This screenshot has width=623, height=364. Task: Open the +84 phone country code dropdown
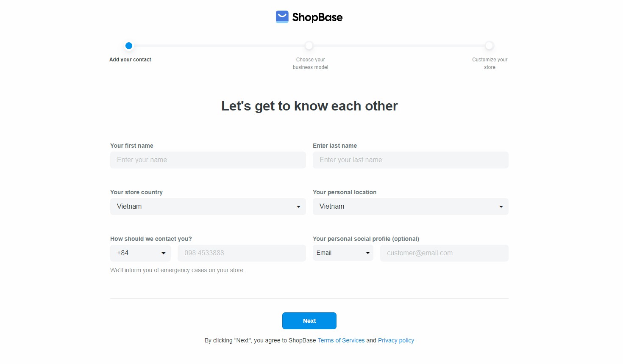(x=140, y=253)
